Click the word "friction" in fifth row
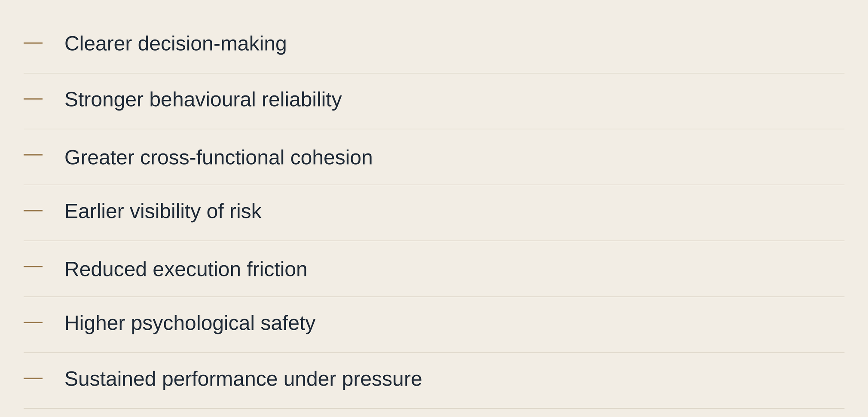868x417 pixels. click(277, 270)
